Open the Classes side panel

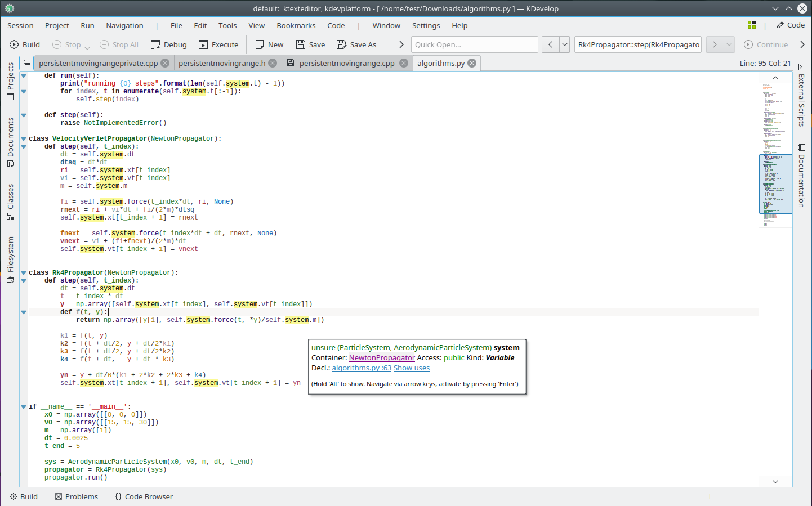click(x=10, y=201)
